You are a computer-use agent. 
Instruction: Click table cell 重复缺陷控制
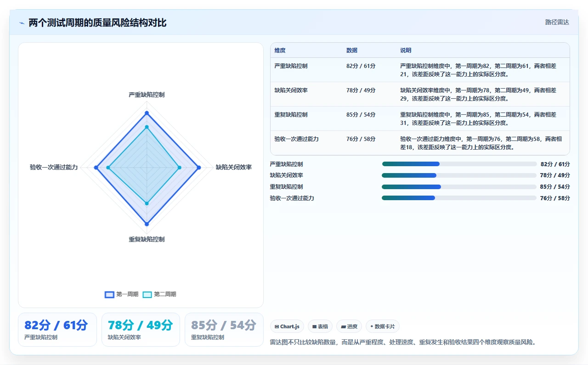pos(291,115)
